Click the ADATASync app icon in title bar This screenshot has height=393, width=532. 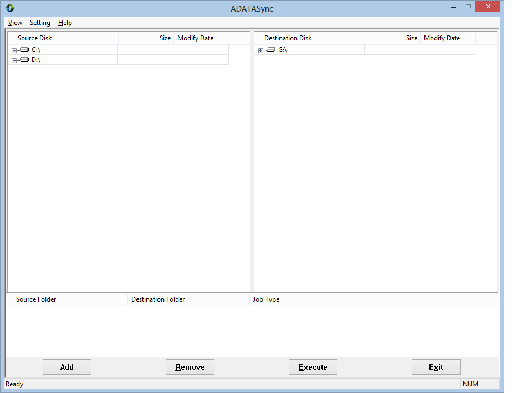tap(10, 8)
